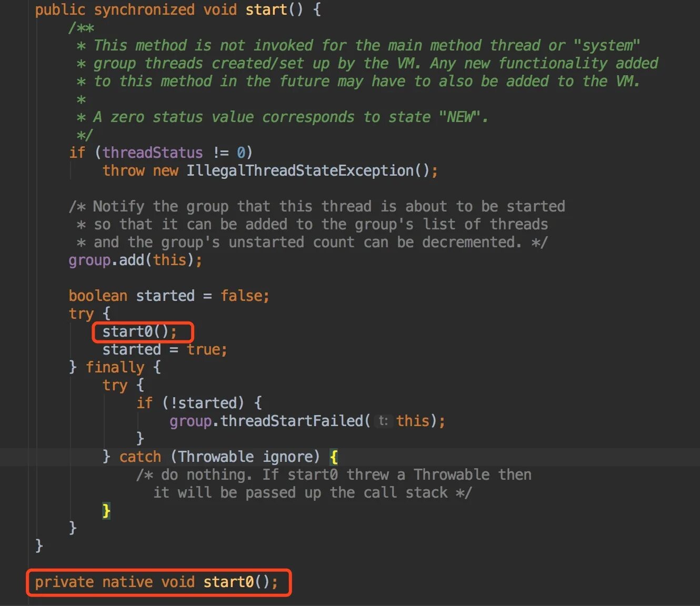Click comment 'A zero status value corresponds'
Viewport: 700px width, 606px height.
pos(224,117)
